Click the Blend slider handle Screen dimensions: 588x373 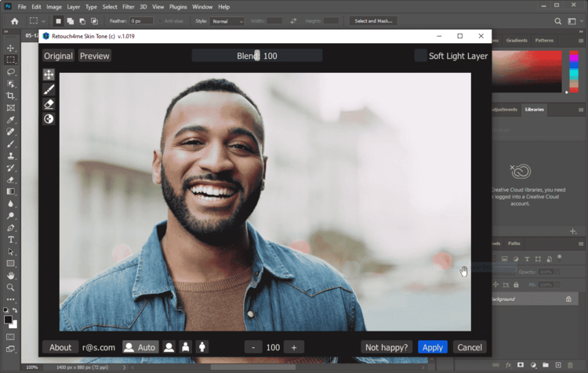click(257, 56)
